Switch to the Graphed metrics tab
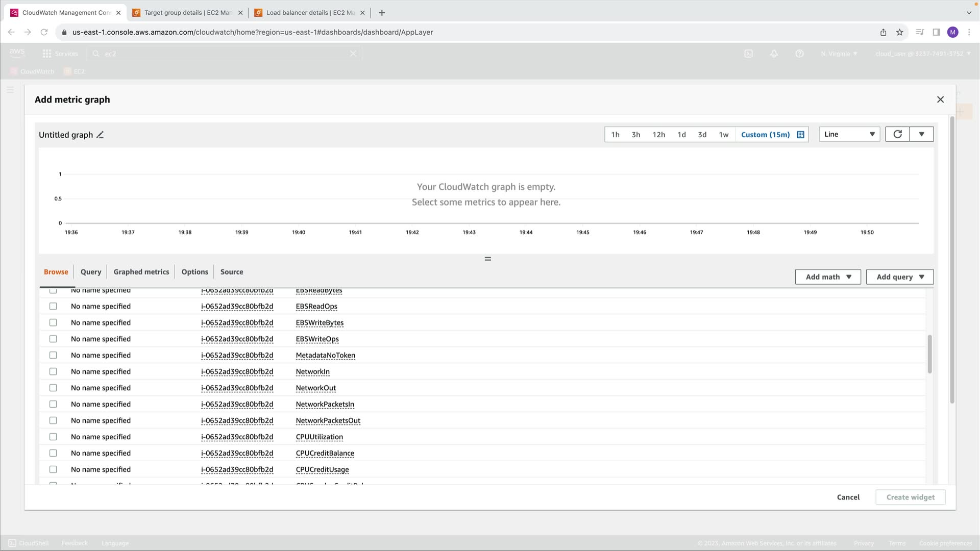The image size is (980, 551). tap(141, 272)
